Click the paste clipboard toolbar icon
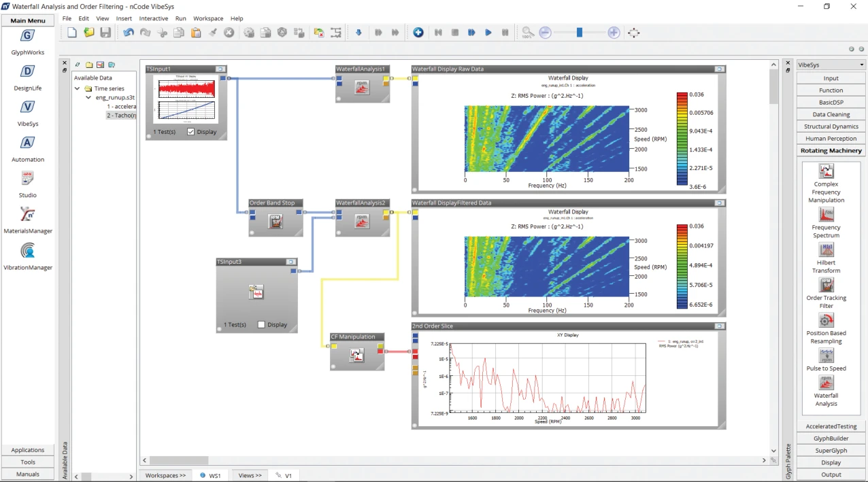 pos(196,33)
